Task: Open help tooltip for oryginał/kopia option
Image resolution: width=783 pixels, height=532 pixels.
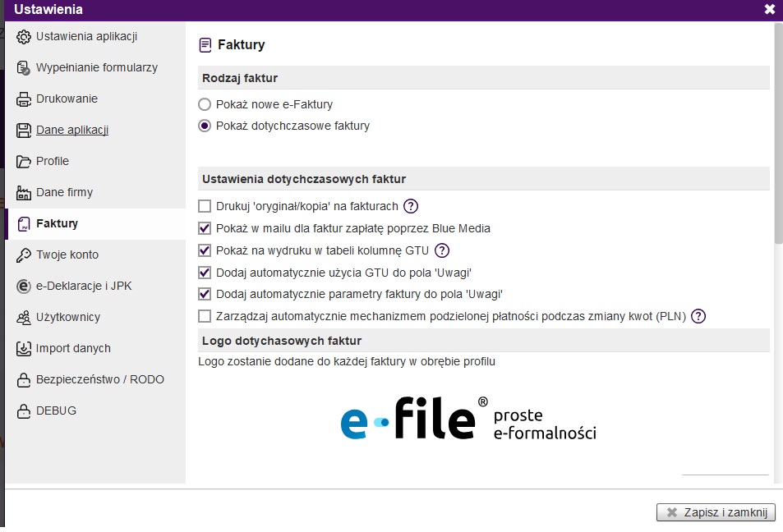Action: pos(411,206)
